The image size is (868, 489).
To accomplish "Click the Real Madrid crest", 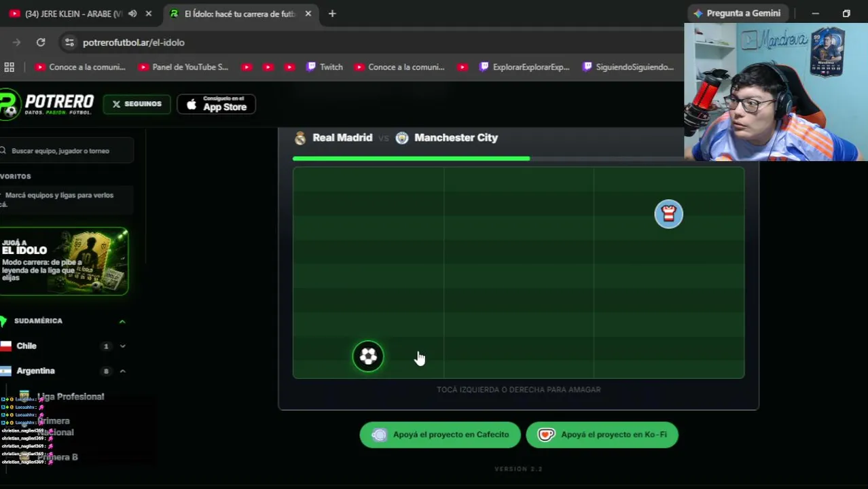I will [x=300, y=138].
